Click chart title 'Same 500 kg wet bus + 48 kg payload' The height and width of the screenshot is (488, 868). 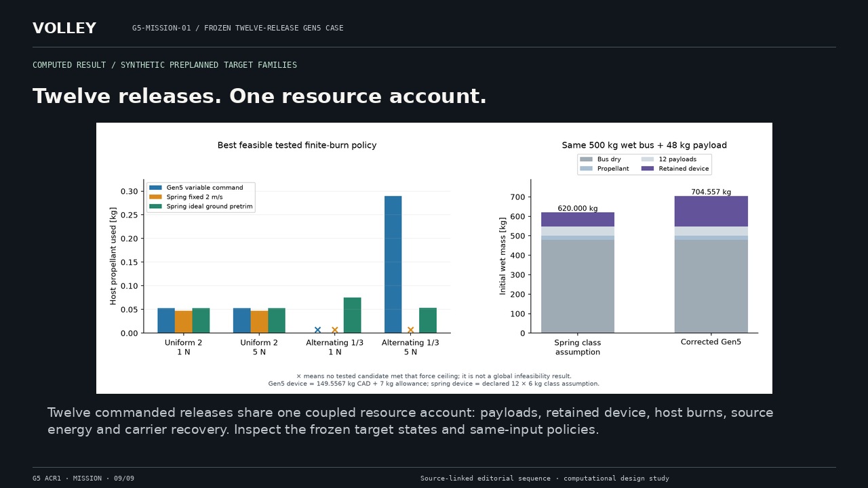pyautogui.click(x=644, y=145)
